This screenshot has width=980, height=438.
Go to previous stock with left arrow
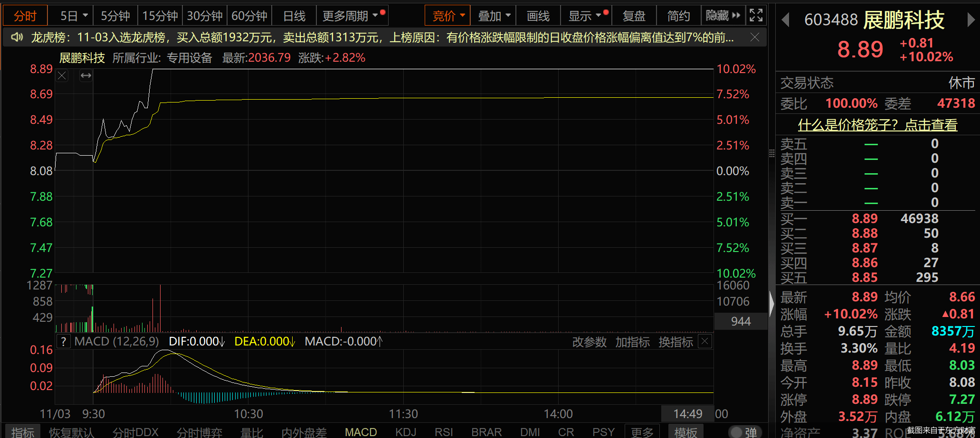(785, 20)
